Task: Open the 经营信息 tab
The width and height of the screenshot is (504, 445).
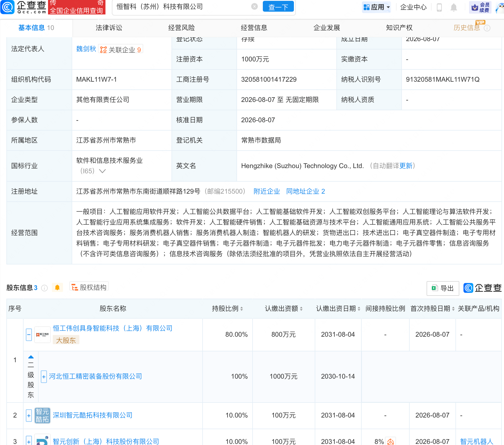Action: coord(254,28)
